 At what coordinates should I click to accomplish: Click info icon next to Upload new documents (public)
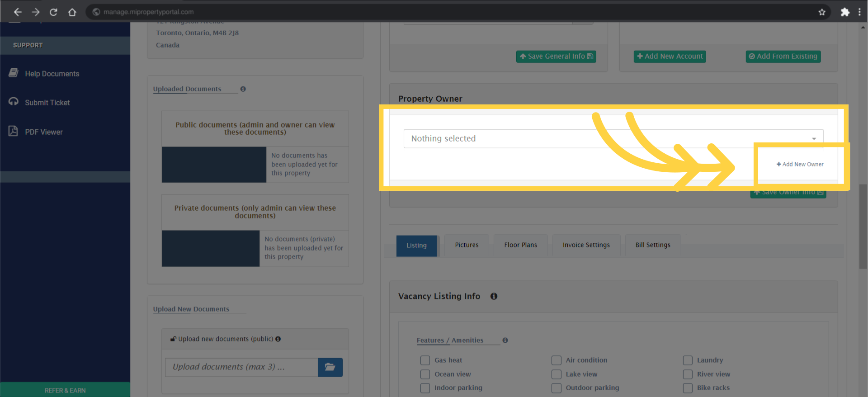[278, 339]
